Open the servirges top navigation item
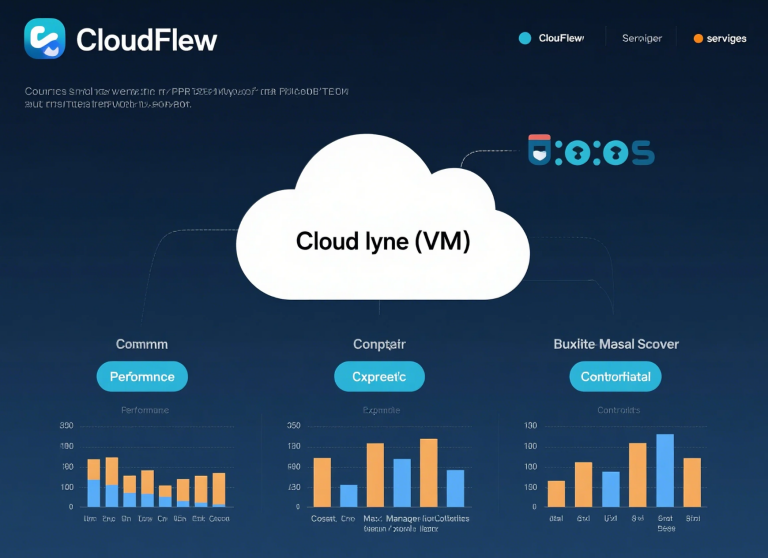 (726, 38)
